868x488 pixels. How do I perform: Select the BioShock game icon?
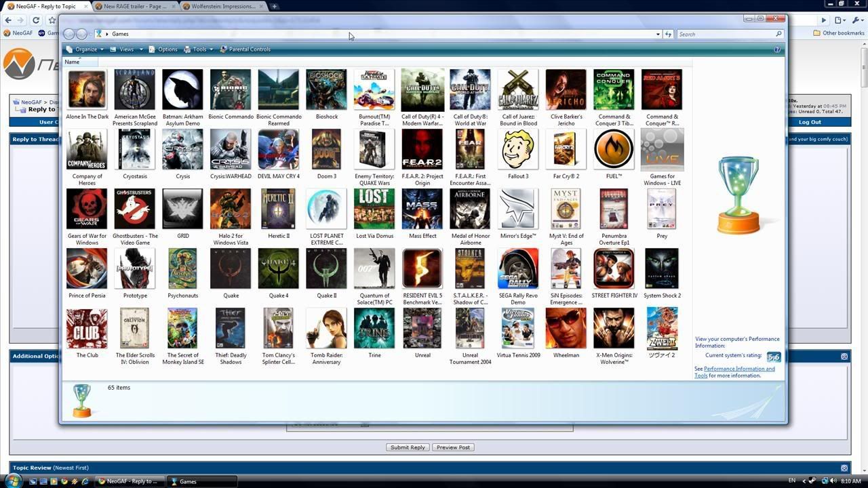[326, 89]
